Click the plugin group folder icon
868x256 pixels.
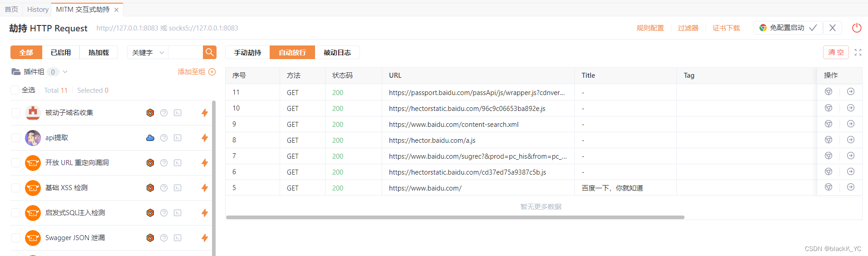[16, 72]
